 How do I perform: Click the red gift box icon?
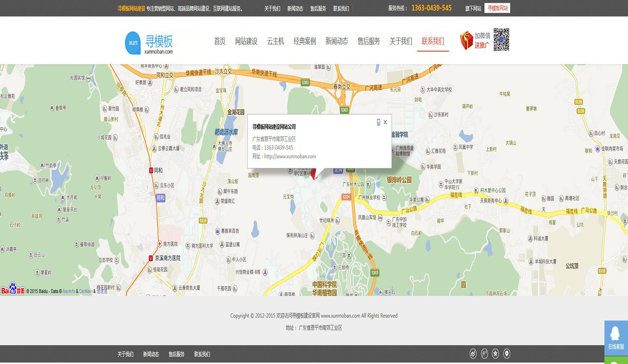coord(466,41)
